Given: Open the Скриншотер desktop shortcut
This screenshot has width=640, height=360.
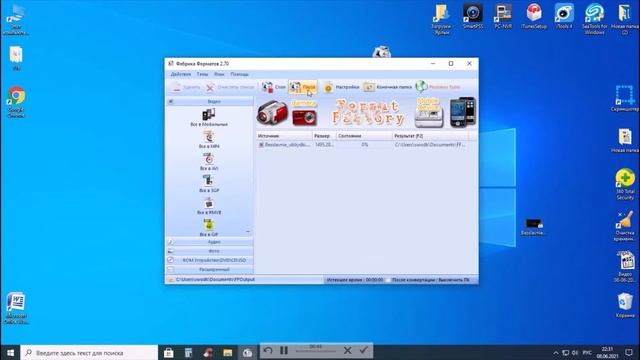Looking at the screenshot, I should coord(625,98).
